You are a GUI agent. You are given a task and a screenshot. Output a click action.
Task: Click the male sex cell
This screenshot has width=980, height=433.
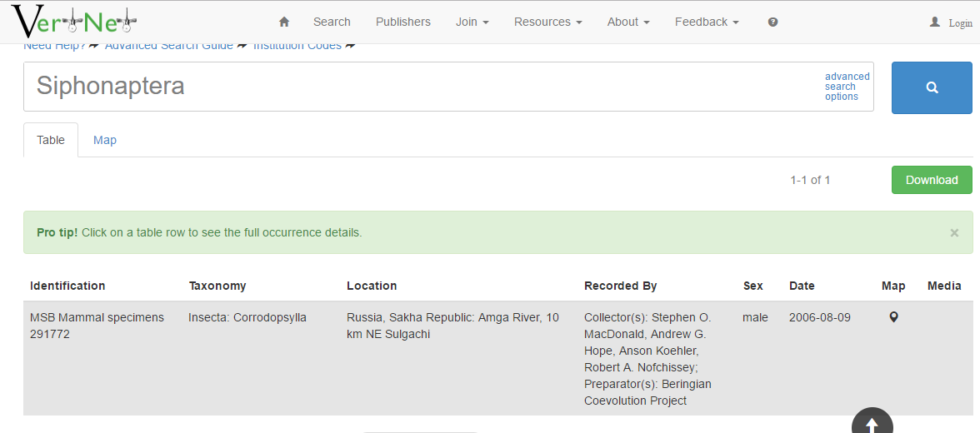click(x=755, y=317)
